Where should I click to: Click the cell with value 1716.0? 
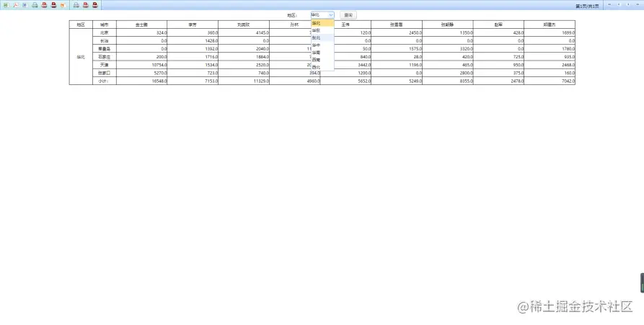click(x=193, y=57)
